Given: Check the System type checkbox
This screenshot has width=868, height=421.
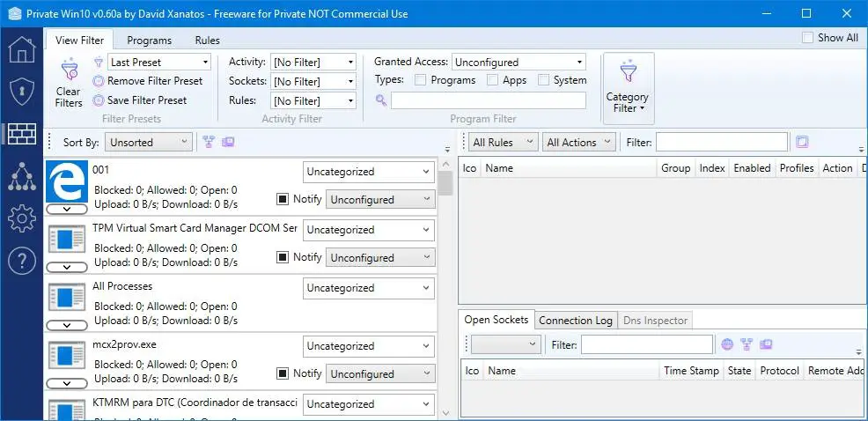Looking at the screenshot, I should tap(544, 80).
